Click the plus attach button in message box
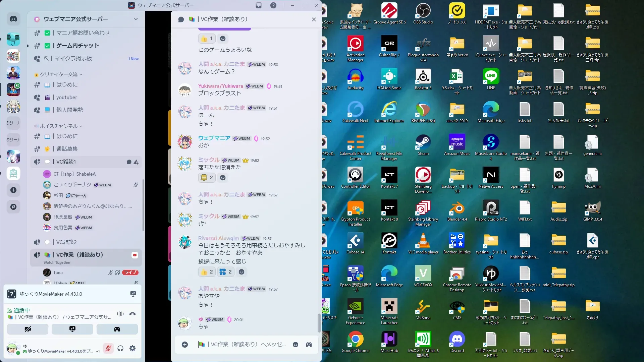Viewport: 644px width, 362px height. pos(185,345)
